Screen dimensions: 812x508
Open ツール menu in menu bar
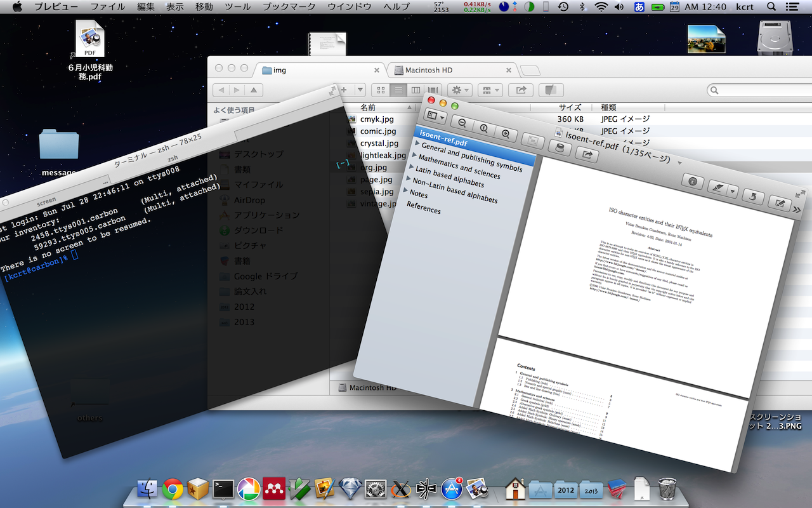(238, 6)
